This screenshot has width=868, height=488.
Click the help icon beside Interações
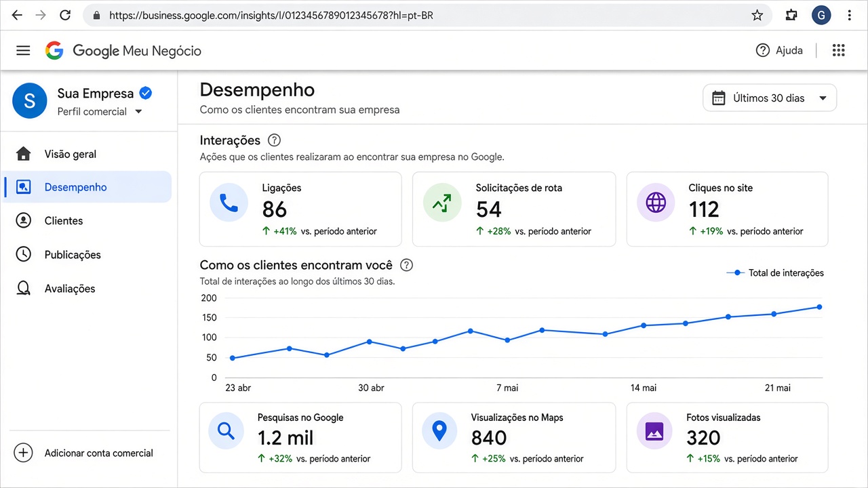pyautogui.click(x=274, y=140)
